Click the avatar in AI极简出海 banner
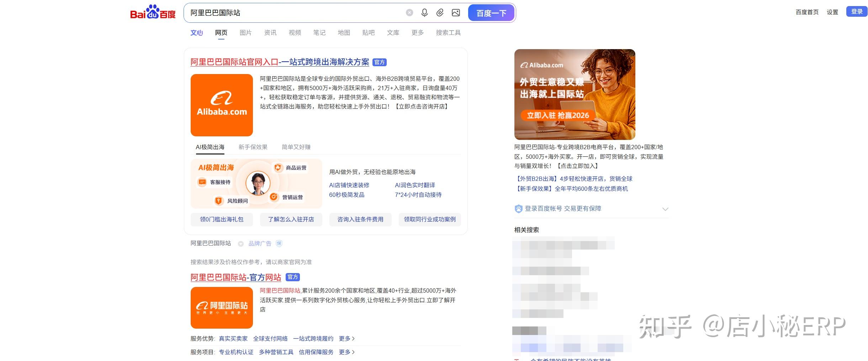This screenshot has width=868, height=361. point(258,183)
